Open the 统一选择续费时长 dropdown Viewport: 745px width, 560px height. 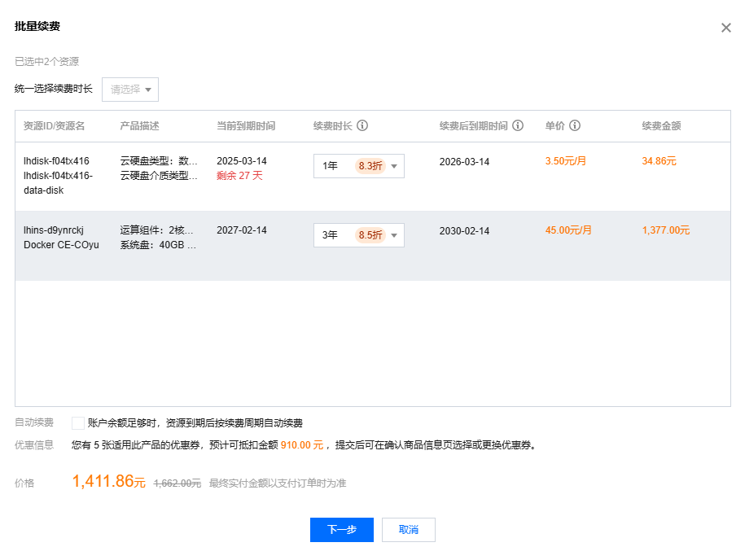coord(130,90)
